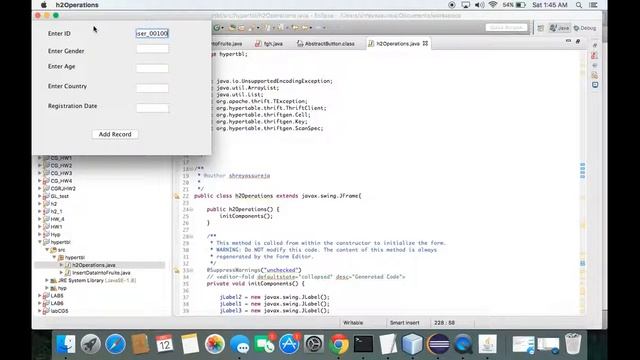Select the LAB5 project

(x=57, y=296)
